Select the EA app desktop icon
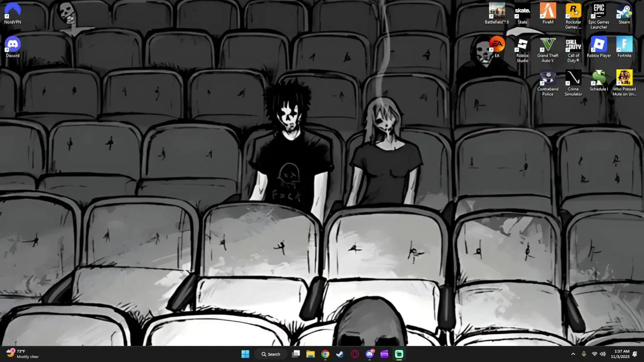644x362 pixels. point(497,47)
